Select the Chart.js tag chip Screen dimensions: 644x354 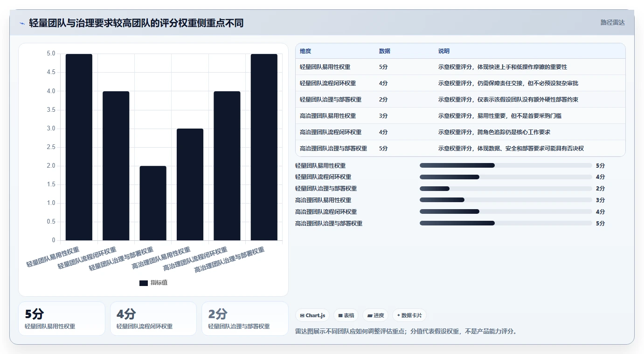click(312, 315)
